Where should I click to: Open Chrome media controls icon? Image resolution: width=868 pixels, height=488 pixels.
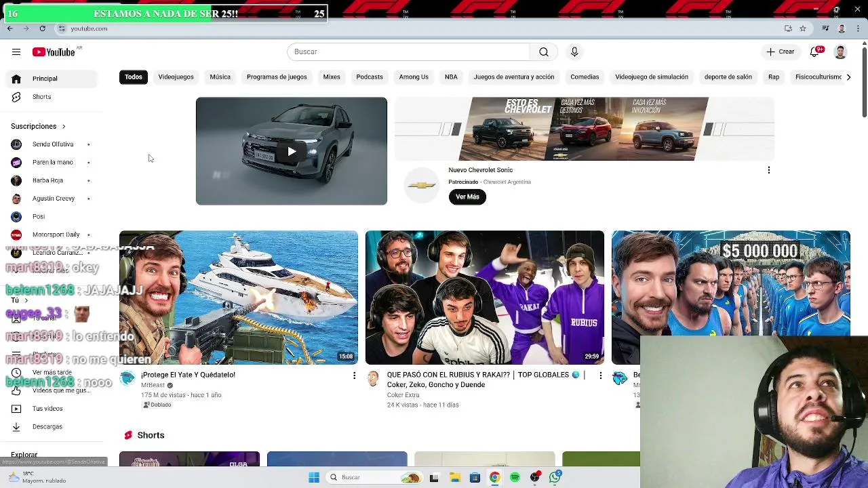pyautogui.click(x=825, y=28)
